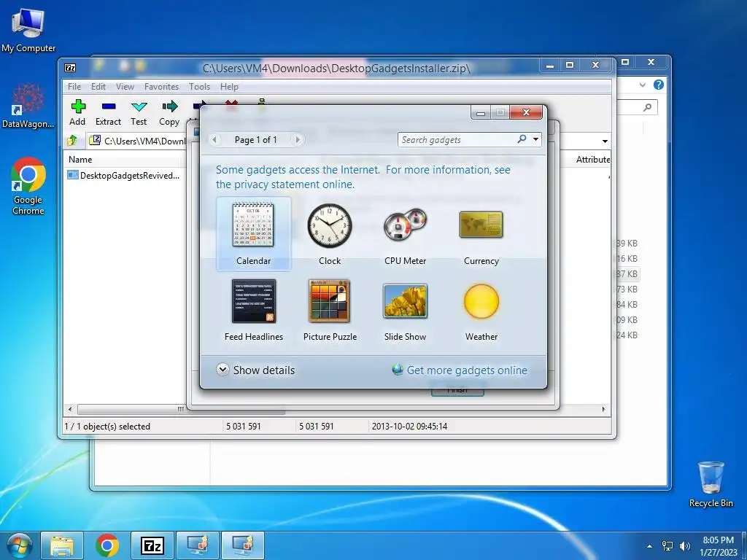Open Chrome from the taskbar
This screenshot has width=747, height=560.
[107, 545]
